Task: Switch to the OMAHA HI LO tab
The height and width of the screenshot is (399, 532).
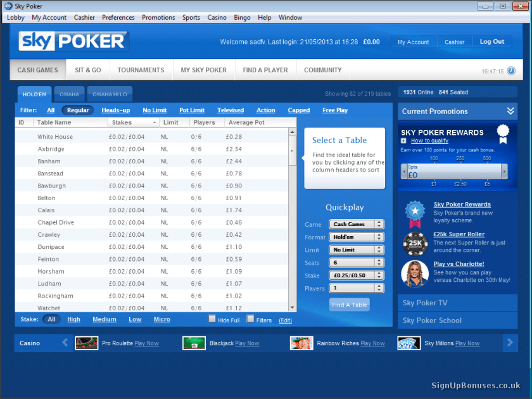Action: (x=110, y=94)
